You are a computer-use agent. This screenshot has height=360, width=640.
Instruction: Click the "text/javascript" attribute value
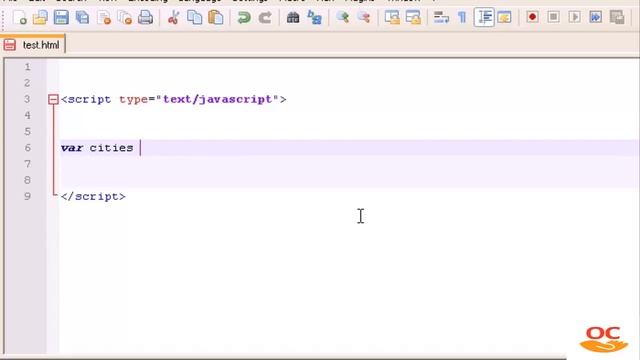(218, 99)
